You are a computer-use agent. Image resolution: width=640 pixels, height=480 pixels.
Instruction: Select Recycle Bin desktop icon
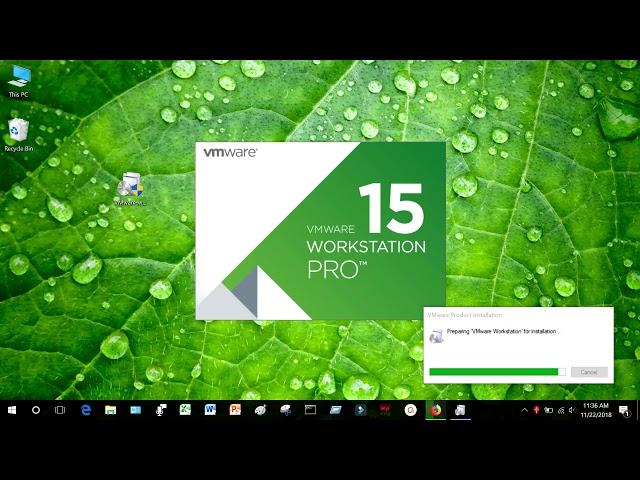point(18,135)
